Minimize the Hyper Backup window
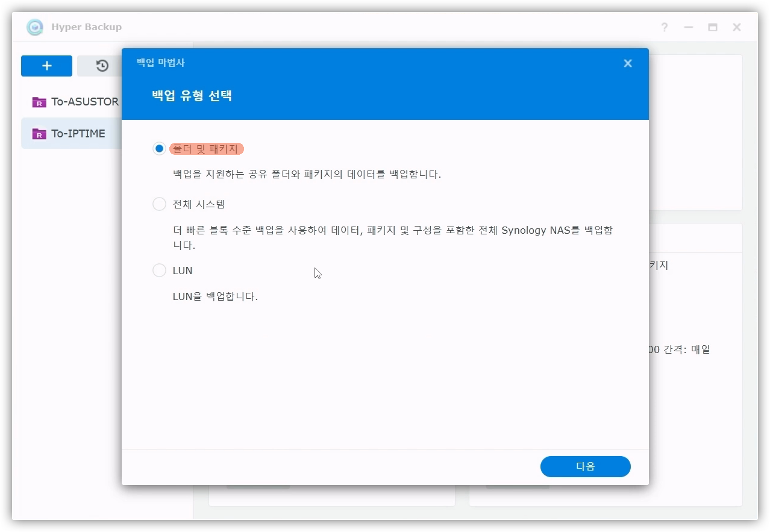 coord(688,27)
